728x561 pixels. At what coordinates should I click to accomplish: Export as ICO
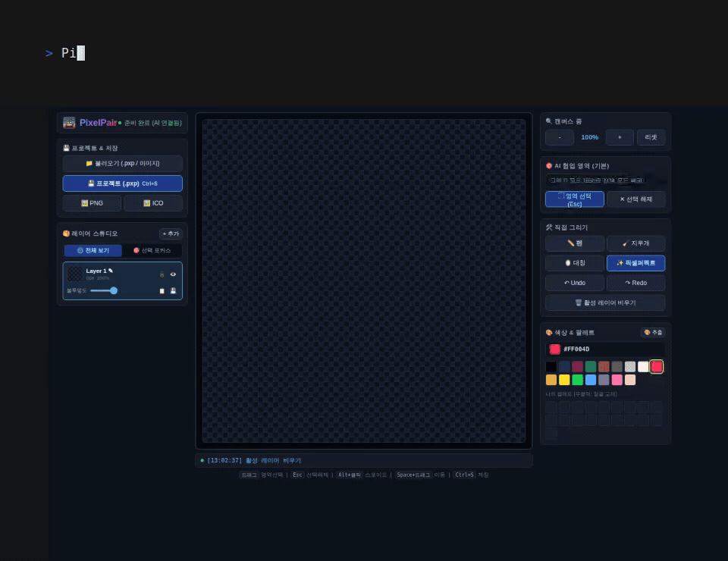tap(153, 203)
